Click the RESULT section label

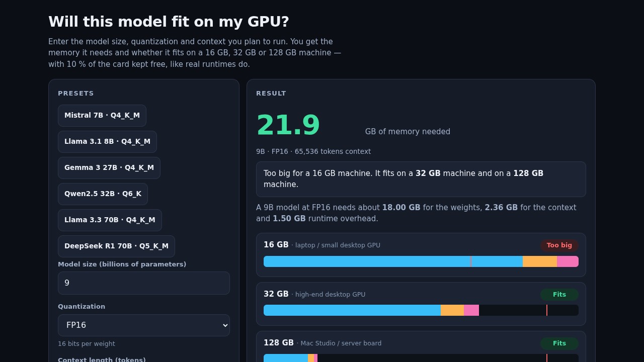coord(271,94)
